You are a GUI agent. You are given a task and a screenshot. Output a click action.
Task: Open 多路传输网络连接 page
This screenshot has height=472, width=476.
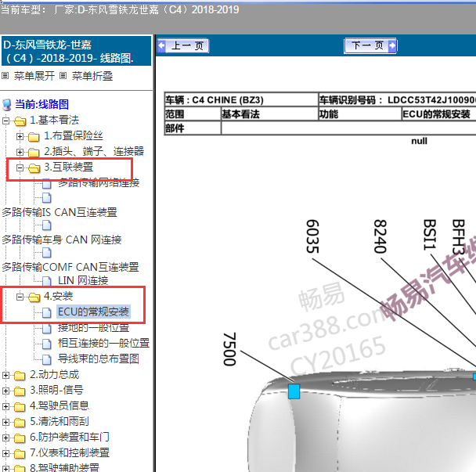click(99, 182)
